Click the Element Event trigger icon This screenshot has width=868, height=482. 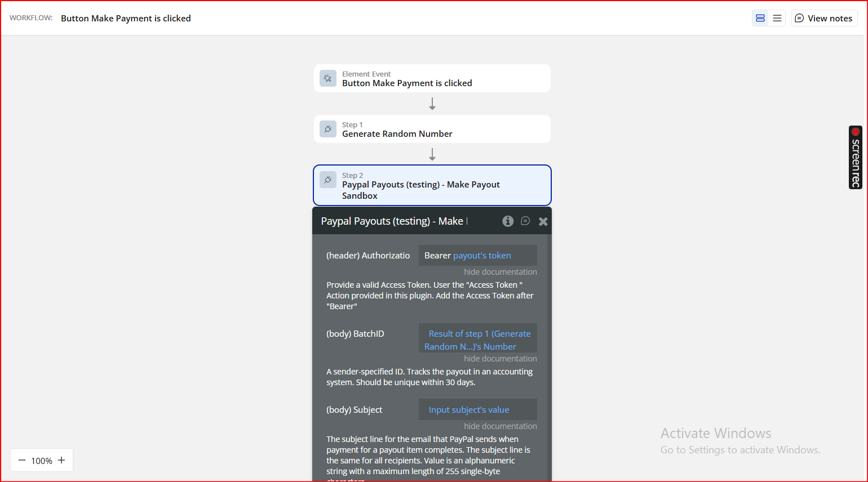[x=328, y=78]
